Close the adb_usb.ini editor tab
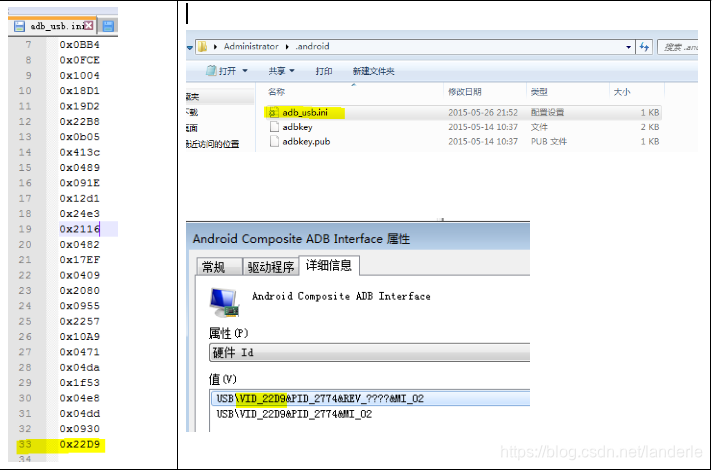The width and height of the screenshot is (712, 470). tap(89, 26)
